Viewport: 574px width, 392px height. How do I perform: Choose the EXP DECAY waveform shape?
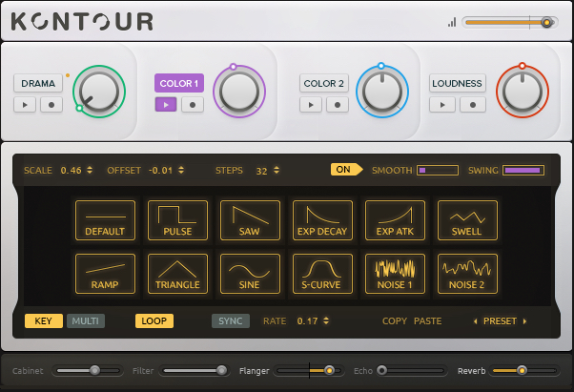pyautogui.click(x=322, y=220)
